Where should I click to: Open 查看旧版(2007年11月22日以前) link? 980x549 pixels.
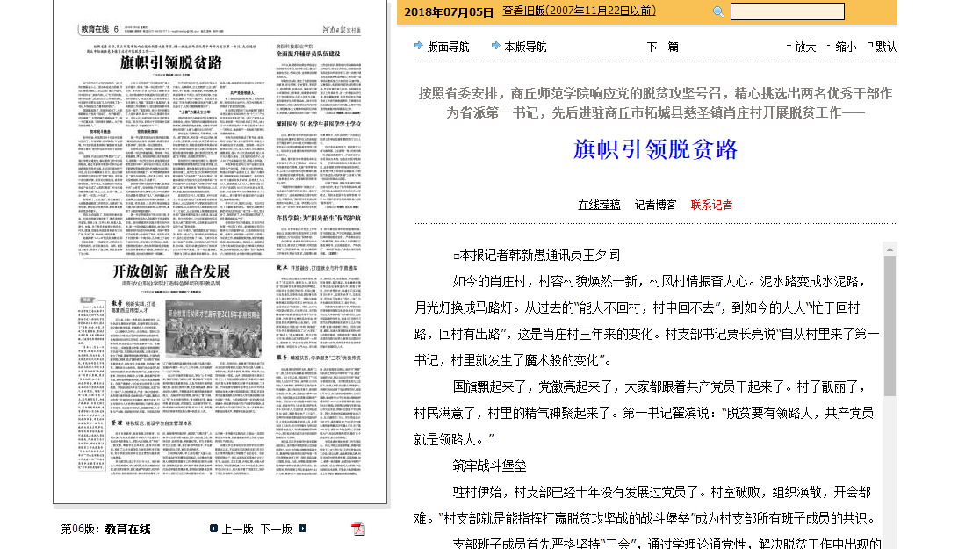tap(580, 11)
